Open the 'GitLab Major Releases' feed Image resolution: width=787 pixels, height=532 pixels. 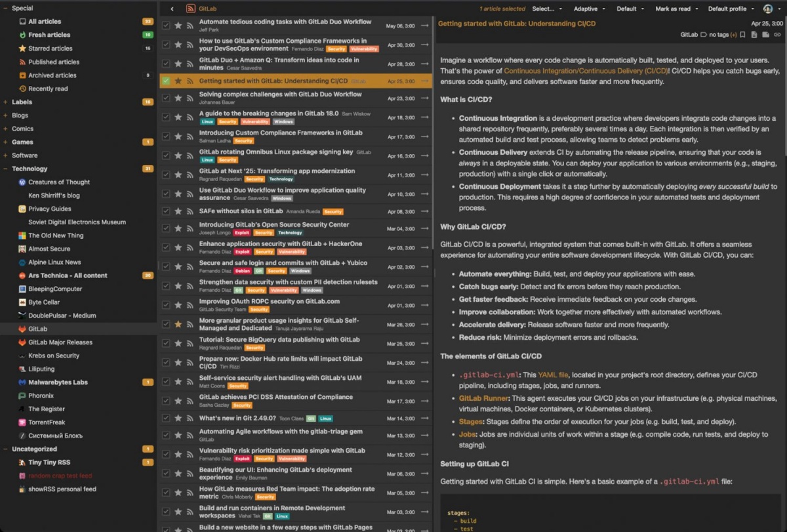[60, 342]
